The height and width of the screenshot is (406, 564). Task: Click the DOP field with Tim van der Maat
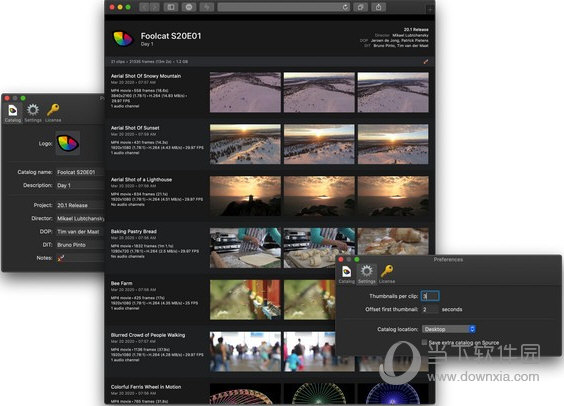click(80, 232)
